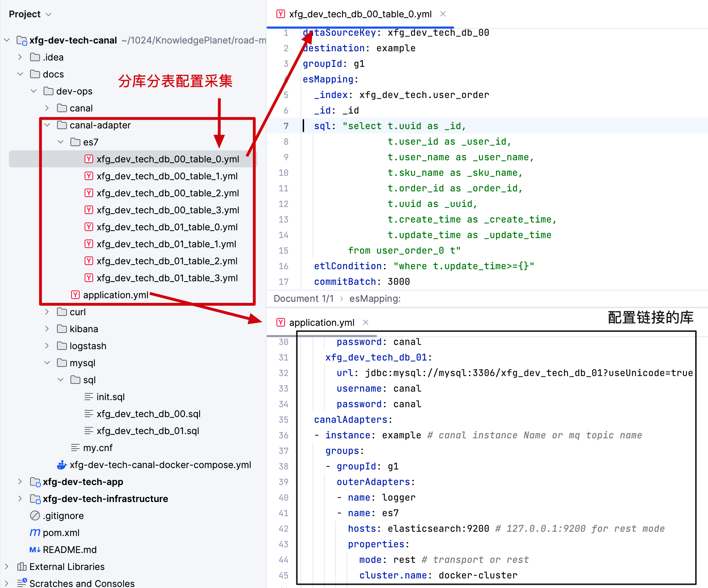Switch to application.yml editor tab

click(321, 323)
